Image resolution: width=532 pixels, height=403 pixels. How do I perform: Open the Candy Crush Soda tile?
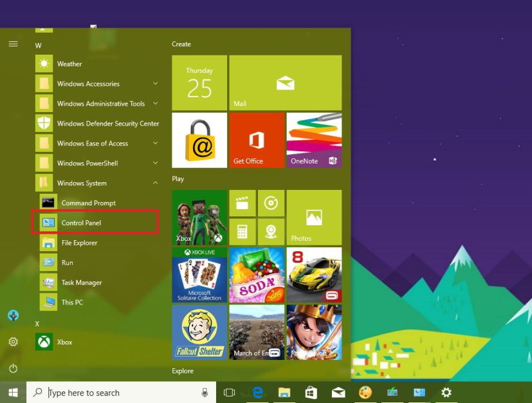click(x=257, y=275)
